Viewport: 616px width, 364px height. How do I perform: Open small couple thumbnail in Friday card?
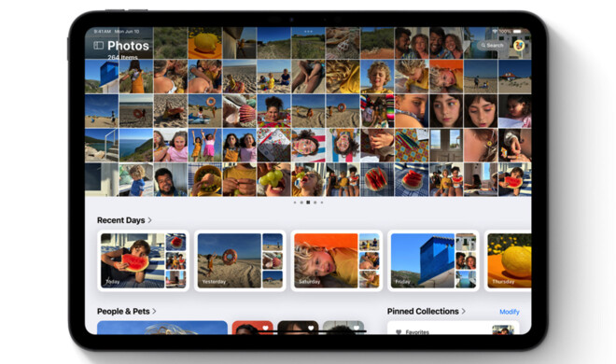point(466,260)
